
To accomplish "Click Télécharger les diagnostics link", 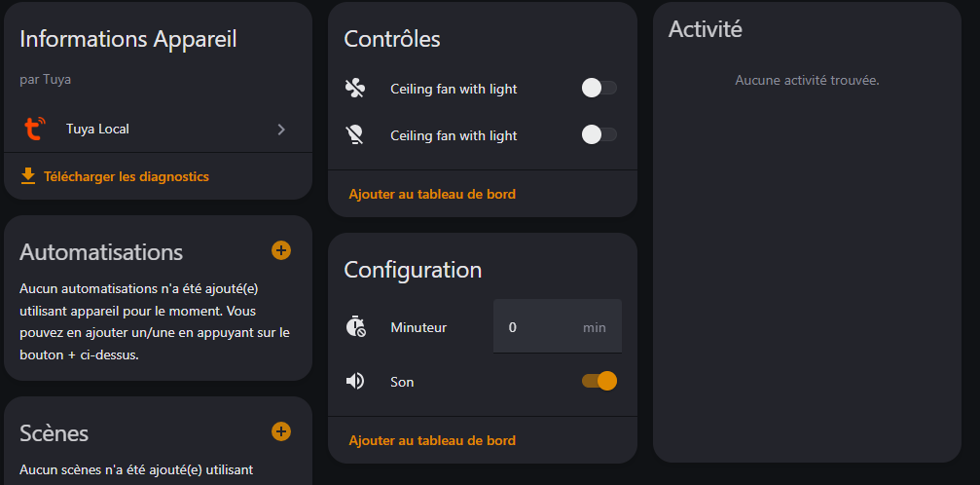I will (126, 176).
